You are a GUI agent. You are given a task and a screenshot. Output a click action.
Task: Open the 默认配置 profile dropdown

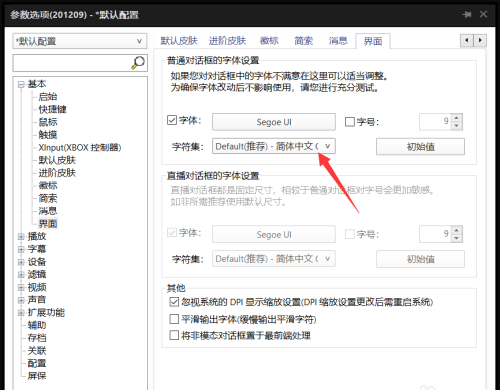tap(80, 41)
